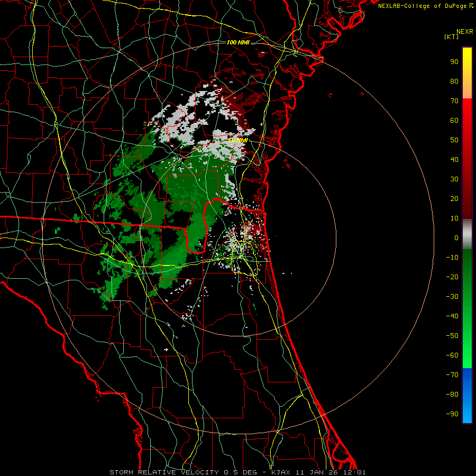Click the "[KT]" units label
This screenshot has width=476, height=476.
click(452, 36)
